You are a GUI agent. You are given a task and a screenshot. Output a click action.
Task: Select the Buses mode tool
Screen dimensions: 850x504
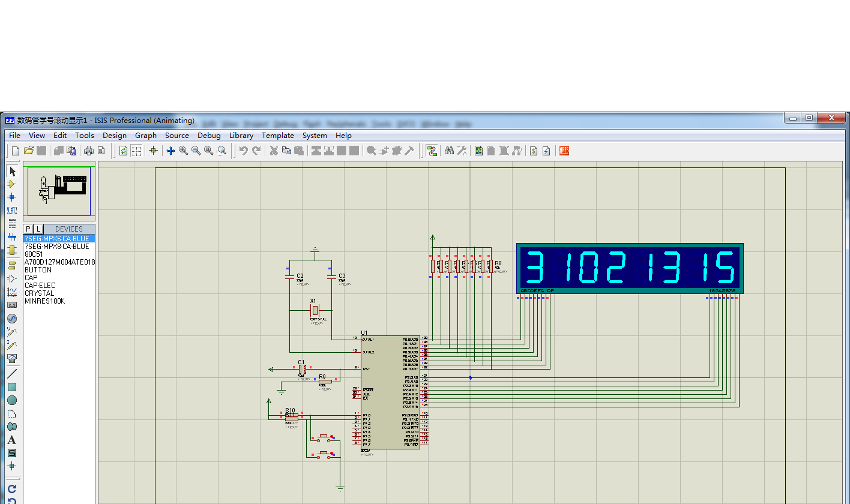pyautogui.click(x=12, y=237)
